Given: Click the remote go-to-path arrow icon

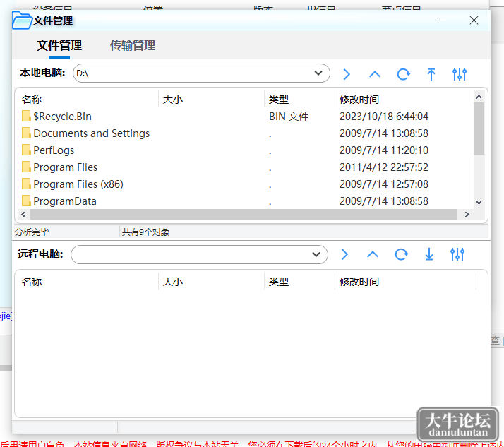Looking at the screenshot, I should (x=344, y=254).
